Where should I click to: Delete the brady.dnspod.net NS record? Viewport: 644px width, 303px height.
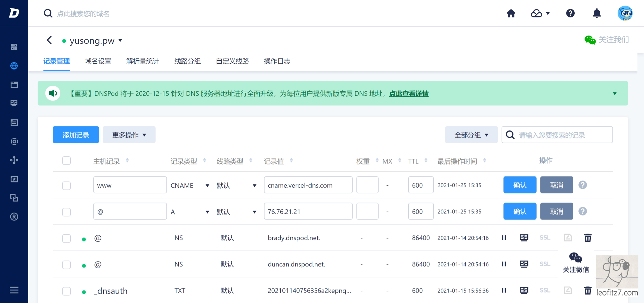point(588,238)
